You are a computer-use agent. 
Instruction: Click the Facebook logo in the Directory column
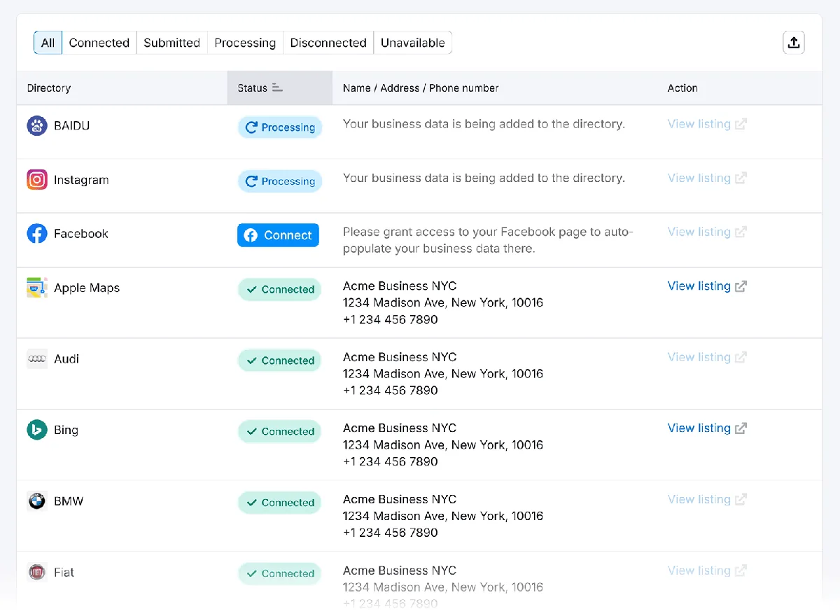pyautogui.click(x=37, y=234)
